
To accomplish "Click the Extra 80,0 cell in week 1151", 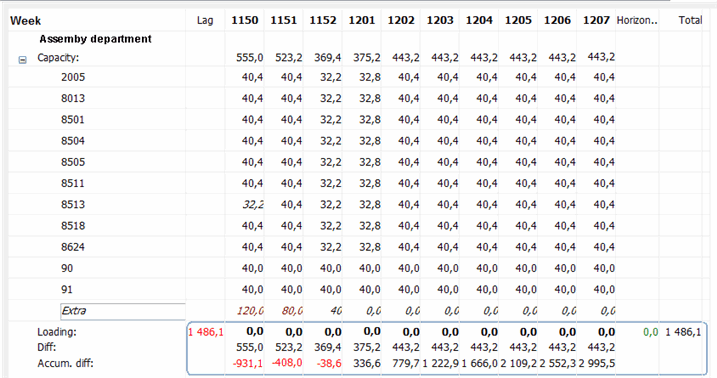I will pyautogui.click(x=292, y=311).
